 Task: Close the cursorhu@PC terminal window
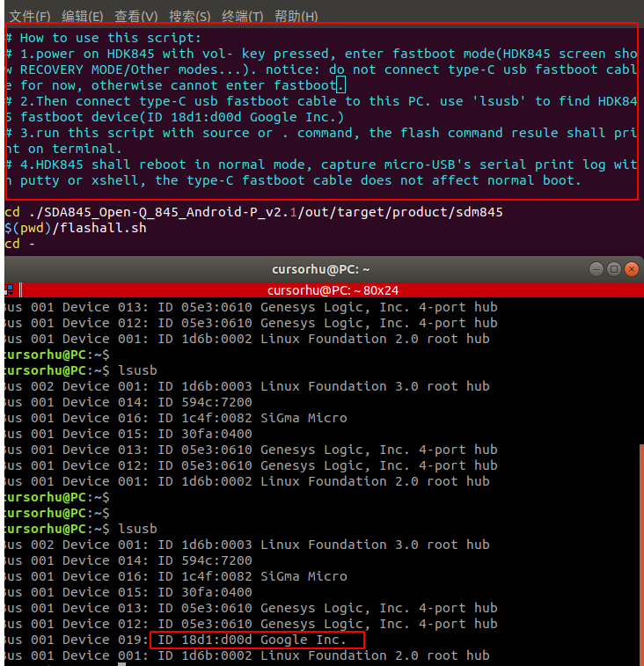coord(632,269)
